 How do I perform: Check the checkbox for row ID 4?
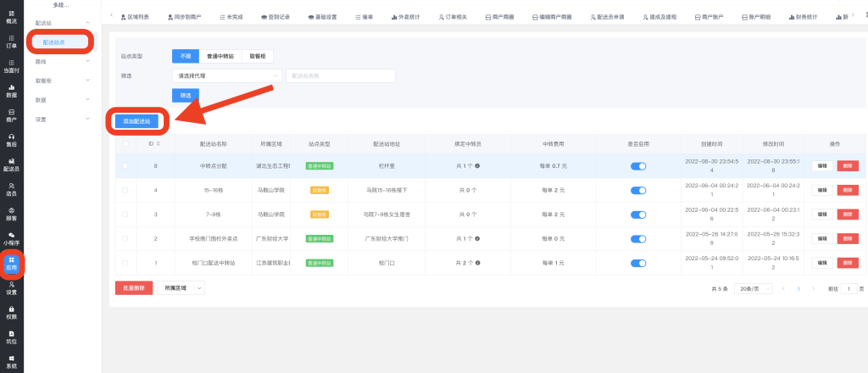coord(126,190)
